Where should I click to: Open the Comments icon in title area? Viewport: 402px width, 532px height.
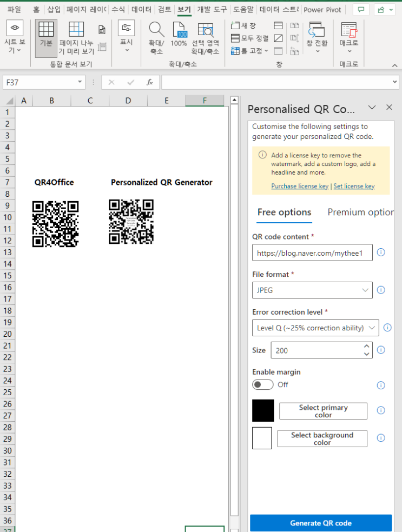(x=361, y=10)
